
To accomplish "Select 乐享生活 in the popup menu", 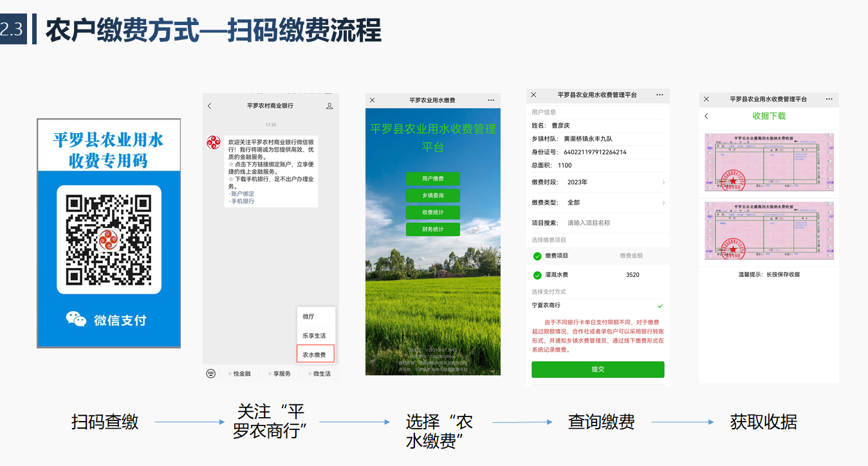I will [x=315, y=336].
